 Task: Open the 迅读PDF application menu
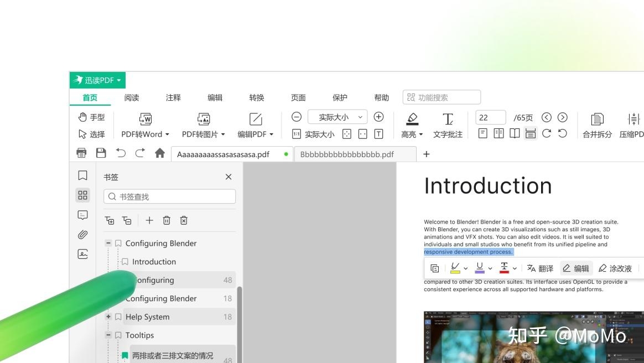pyautogui.click(x=97, y=80)
